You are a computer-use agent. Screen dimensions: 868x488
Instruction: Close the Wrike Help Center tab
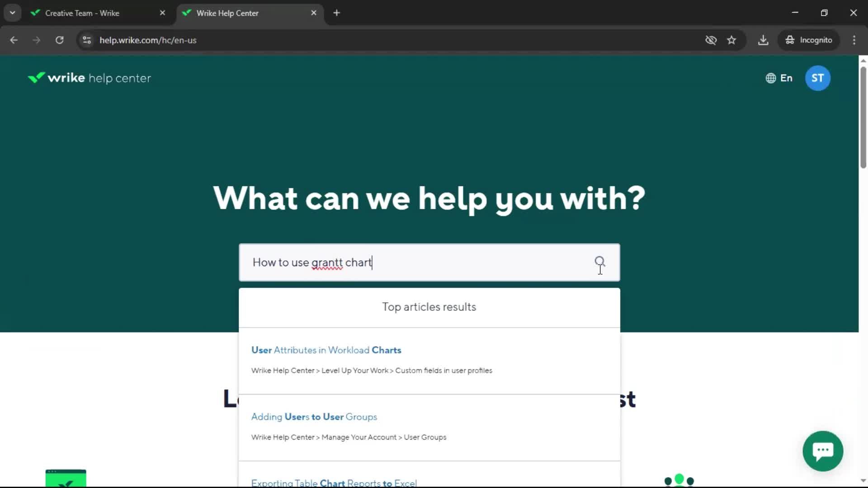click(314, 13)
